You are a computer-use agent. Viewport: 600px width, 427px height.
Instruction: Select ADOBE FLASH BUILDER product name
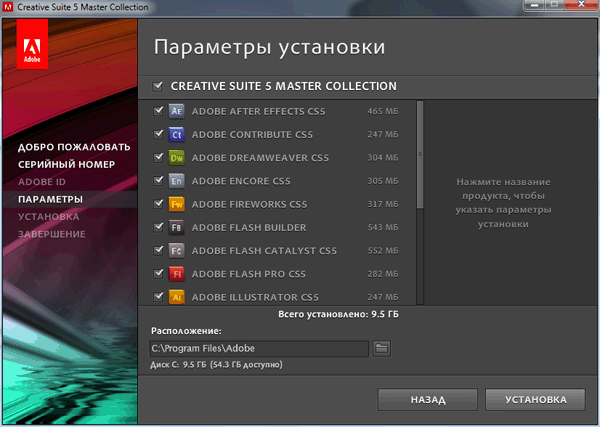click(249, 228)
